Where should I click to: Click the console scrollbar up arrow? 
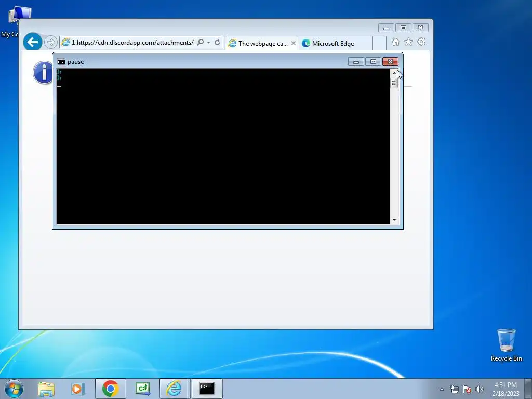(x=394, y=73)
